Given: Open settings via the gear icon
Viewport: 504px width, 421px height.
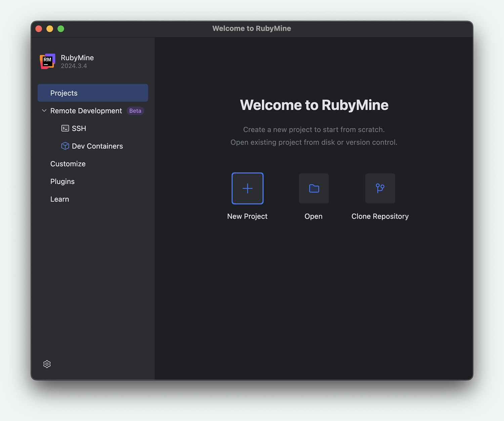Looking at the screenshot, I should (x=47, y=364).
